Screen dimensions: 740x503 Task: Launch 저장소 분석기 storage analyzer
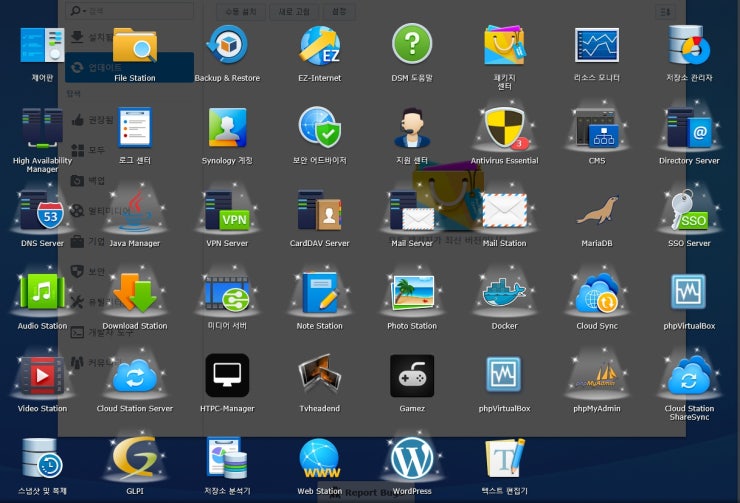pos(227,458)
